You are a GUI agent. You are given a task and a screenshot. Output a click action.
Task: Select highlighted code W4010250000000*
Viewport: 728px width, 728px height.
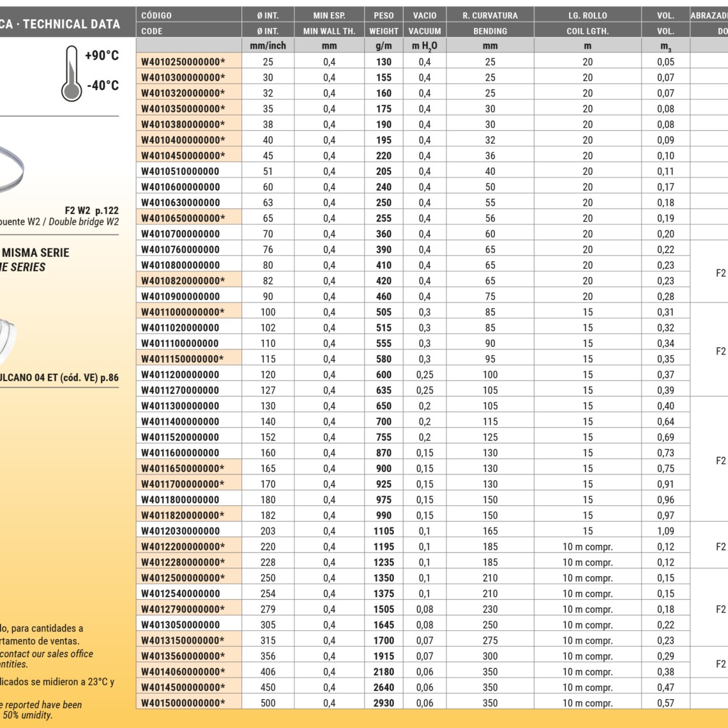(x=183, y=62)
